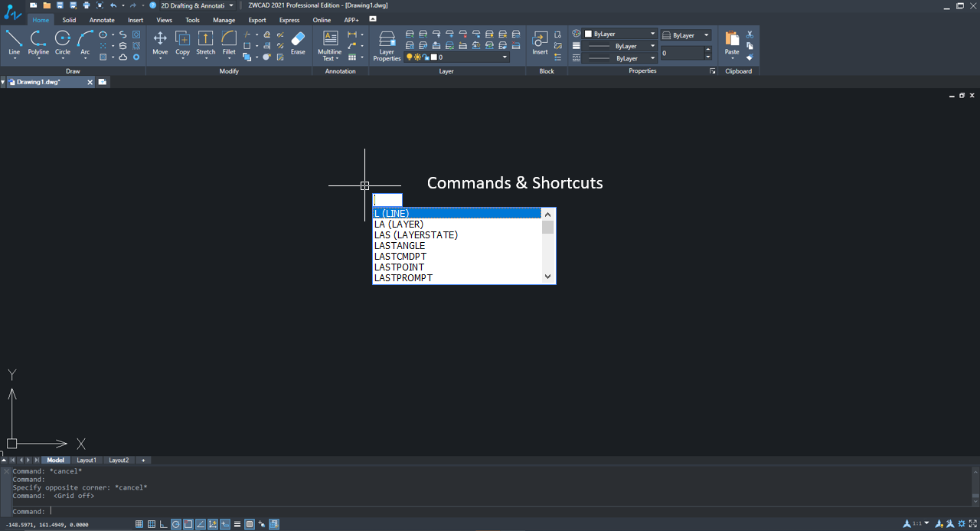
Task: Switch to the Annotate ribbon tab
Action: [102, 20]
